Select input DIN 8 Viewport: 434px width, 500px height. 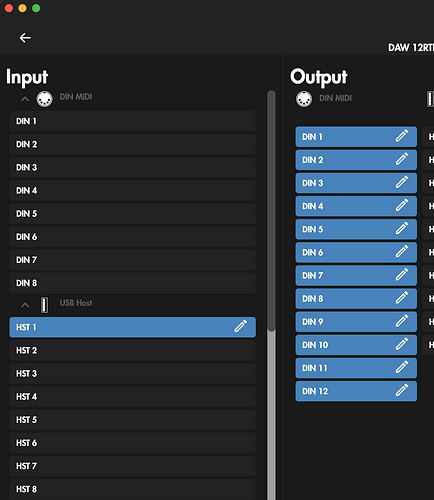point(133,283)
